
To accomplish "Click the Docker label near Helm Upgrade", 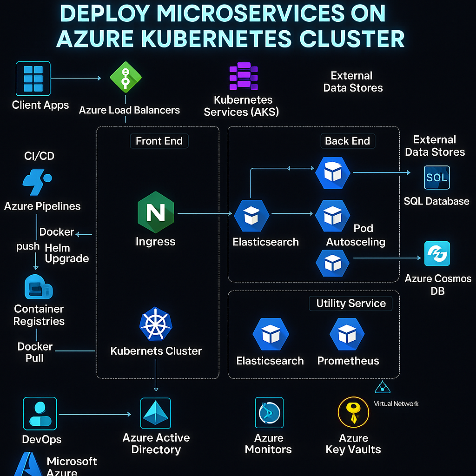I will 57,232.
